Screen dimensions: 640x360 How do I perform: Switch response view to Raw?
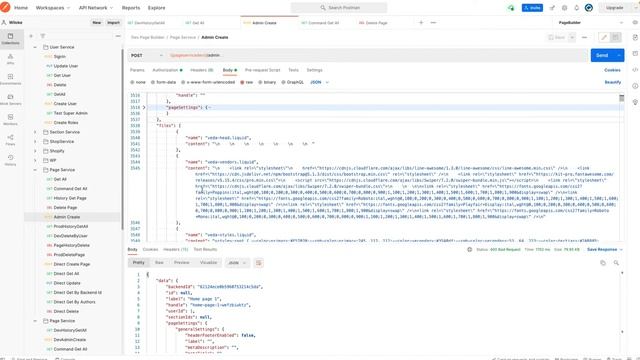[x=159, y=263]
